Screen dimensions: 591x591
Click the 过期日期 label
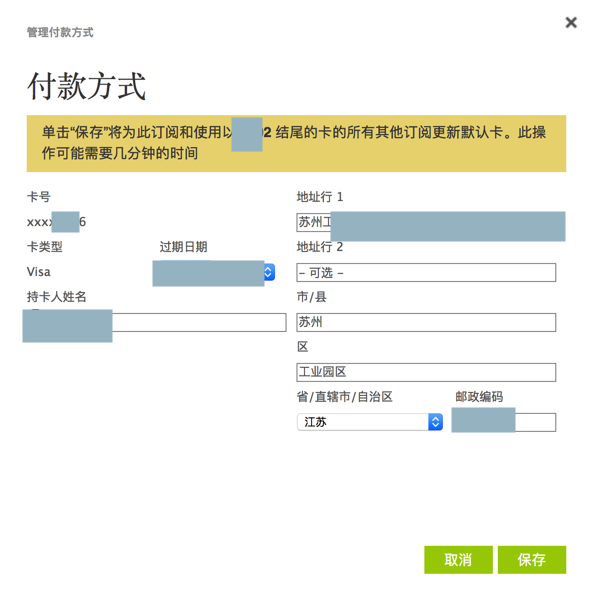click(x=183, y=247)
